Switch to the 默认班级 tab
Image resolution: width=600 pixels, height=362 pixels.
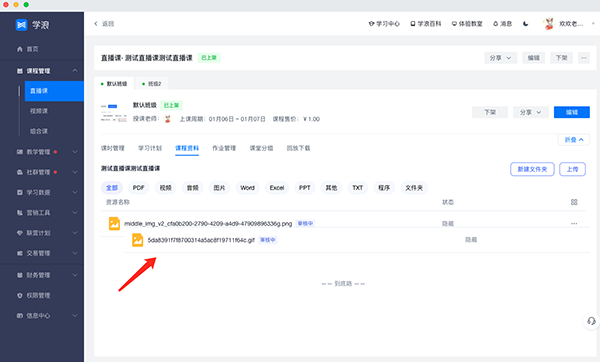[x=114, y=84]
